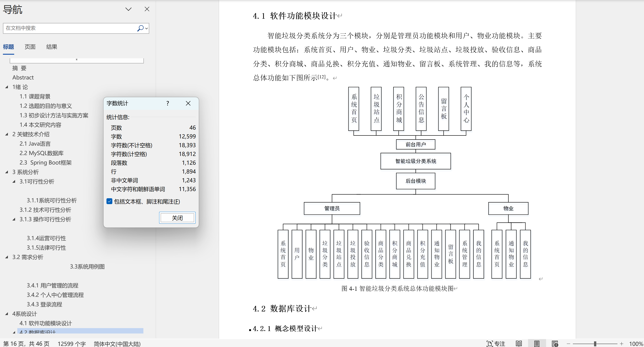This screenshot has height=347, width=644.
Task: Switch to Web Layout view icon
Action: (555, 344)
